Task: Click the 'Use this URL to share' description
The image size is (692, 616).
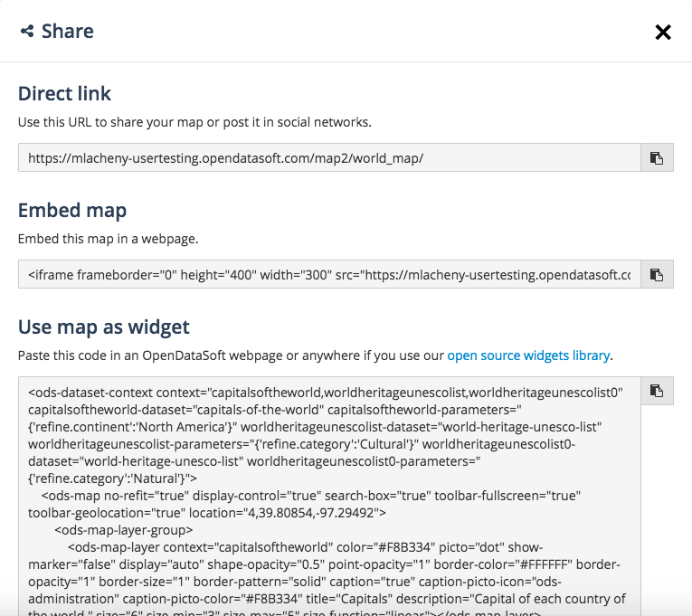Action: coord(194,121)
